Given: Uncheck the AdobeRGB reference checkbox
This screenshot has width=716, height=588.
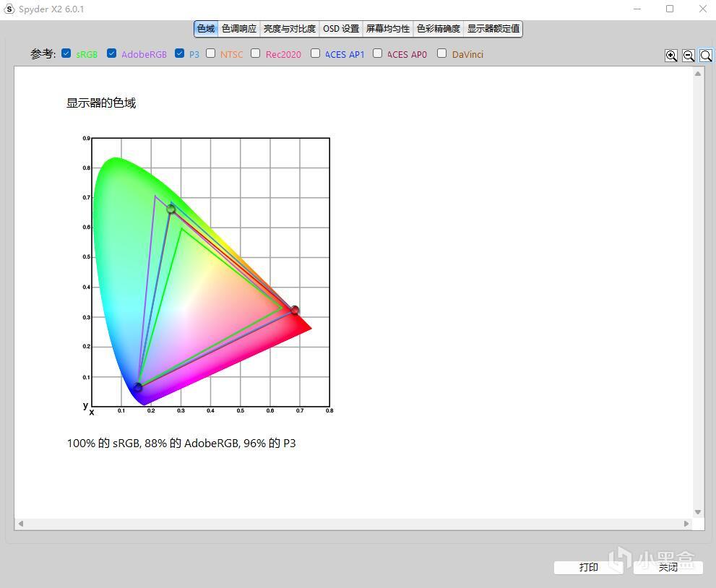Looking at the screenshot, I should click(x=111, y=53).
